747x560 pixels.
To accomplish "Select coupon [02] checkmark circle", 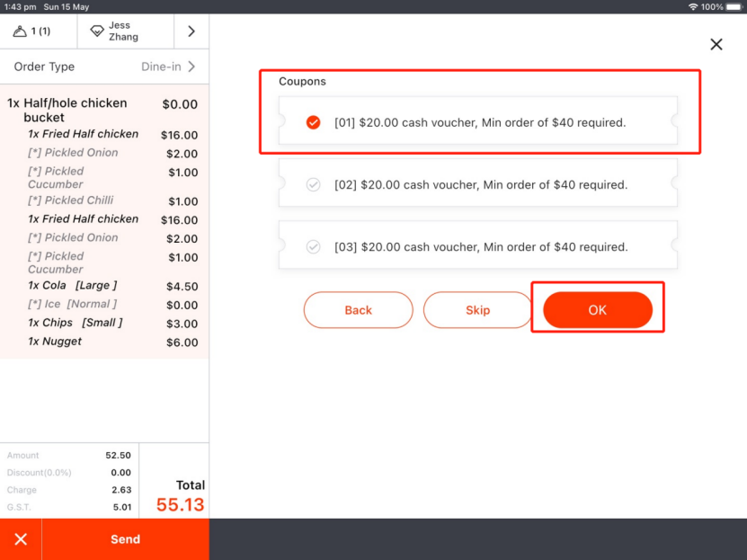I will click(313, 184).
